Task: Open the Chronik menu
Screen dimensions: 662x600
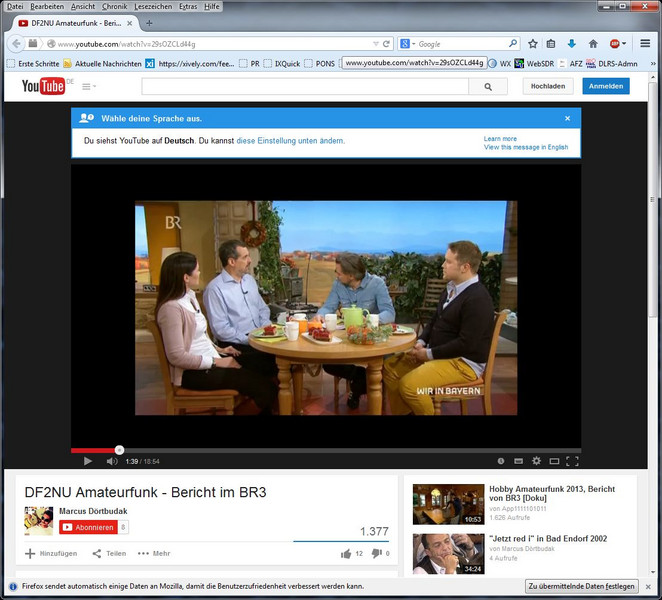Action: coord(114,6)
